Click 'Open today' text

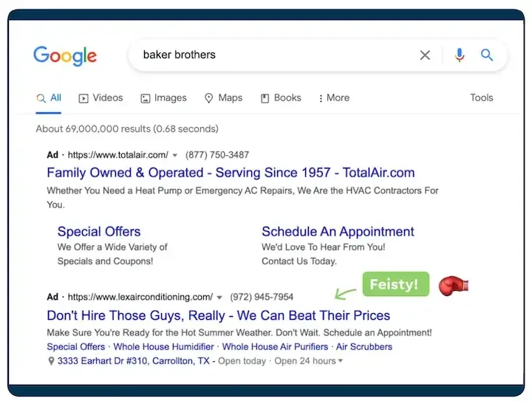coord(242,361)
